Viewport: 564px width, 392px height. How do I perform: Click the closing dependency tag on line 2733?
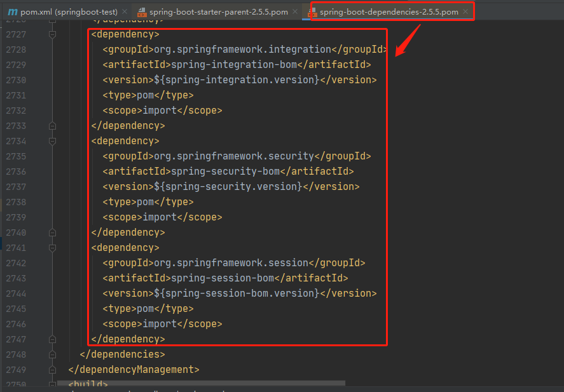click(128, 126)
